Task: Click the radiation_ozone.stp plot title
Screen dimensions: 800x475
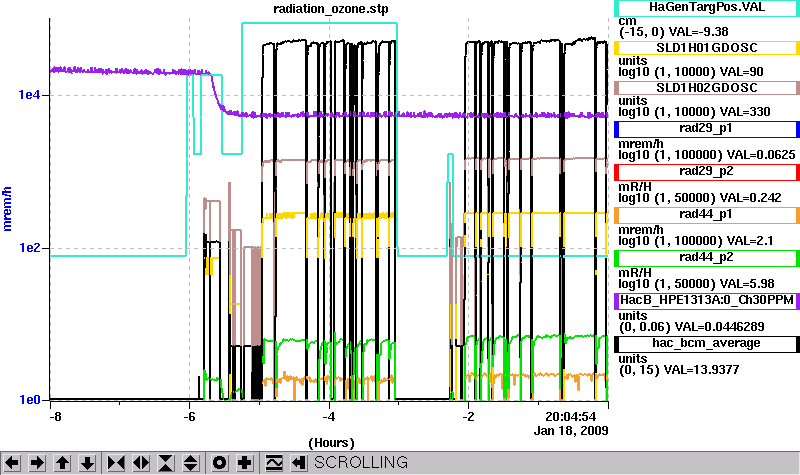Action: (331, 9)
